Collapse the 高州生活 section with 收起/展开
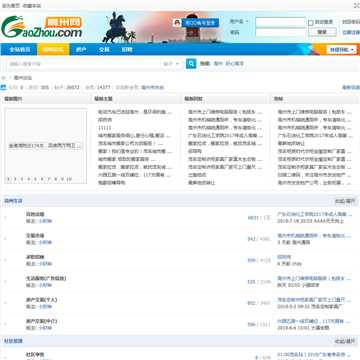 coord(345,201)
